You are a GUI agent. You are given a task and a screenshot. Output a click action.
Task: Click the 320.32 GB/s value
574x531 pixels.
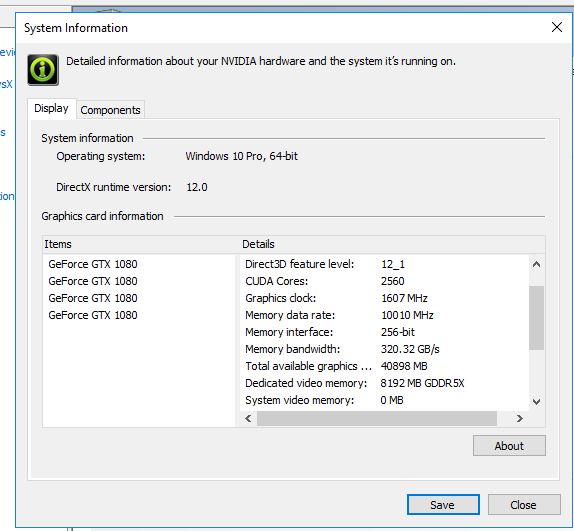tap(410, 349)
